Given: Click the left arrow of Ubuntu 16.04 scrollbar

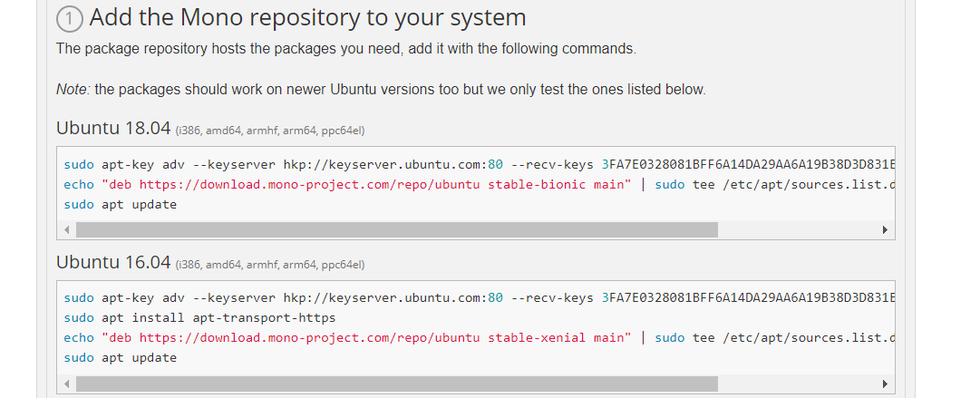Looking at the screenshot, I should pyautogui.click(x=67, y=383).
